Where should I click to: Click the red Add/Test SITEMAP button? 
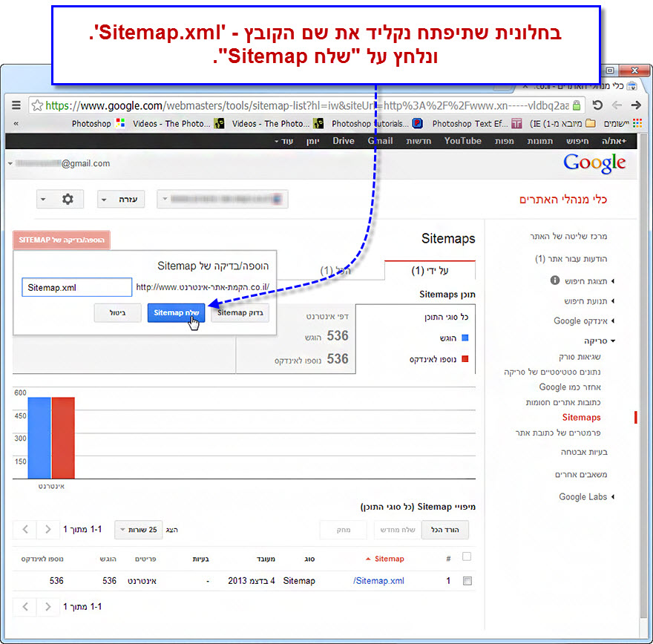click(x=61, y=240)
